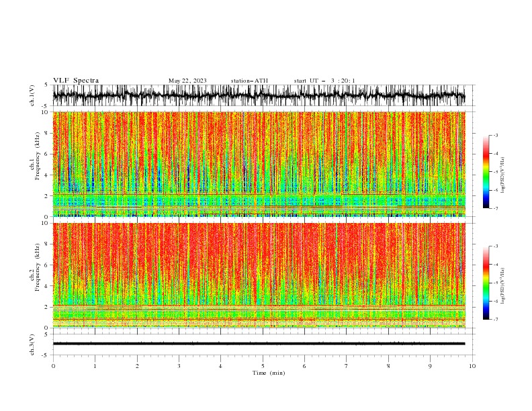Viewport: 532px width, 411px height.
Task: Click time axis tick label "1"
Action: click(x=95, y=366)
